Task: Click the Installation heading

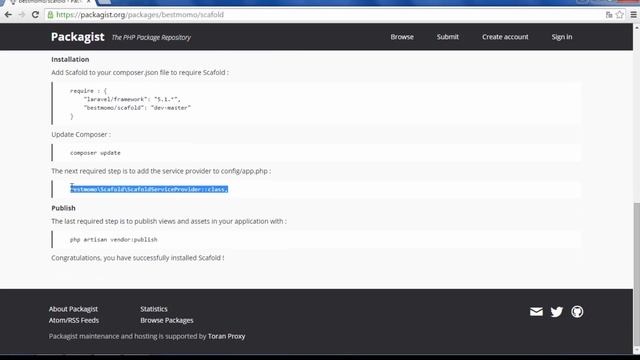Action: [x=70, y=59]
